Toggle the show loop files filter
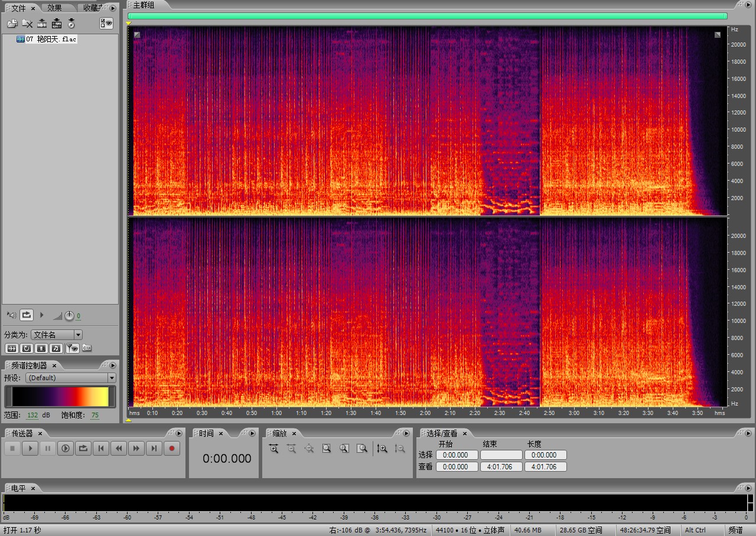 point(27,348)
